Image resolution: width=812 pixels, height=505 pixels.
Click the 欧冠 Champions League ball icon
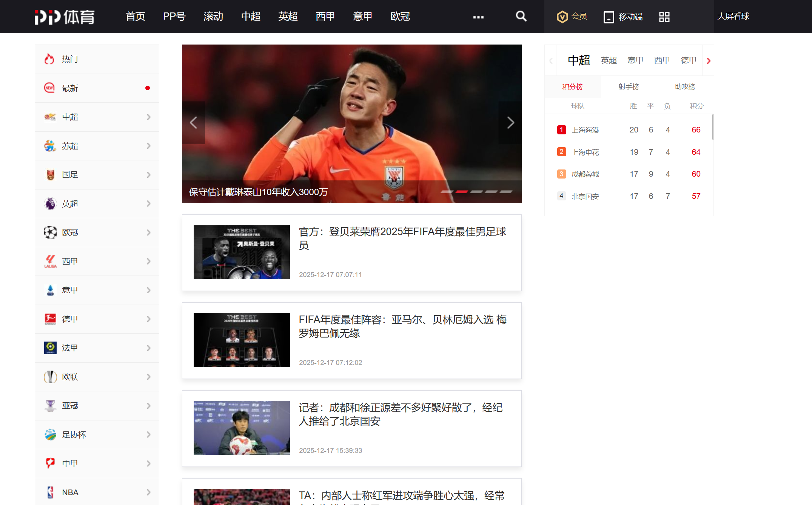[50, 232]
